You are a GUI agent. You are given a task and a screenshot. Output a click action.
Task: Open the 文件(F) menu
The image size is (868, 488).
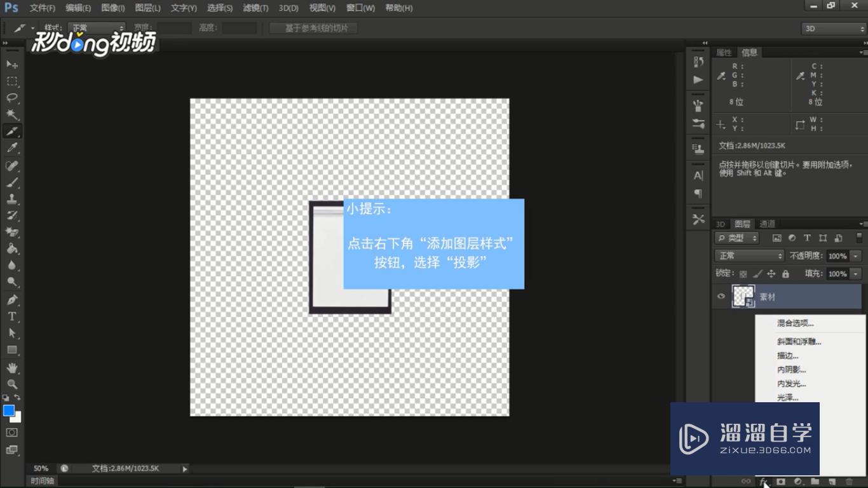coord(43,8)
